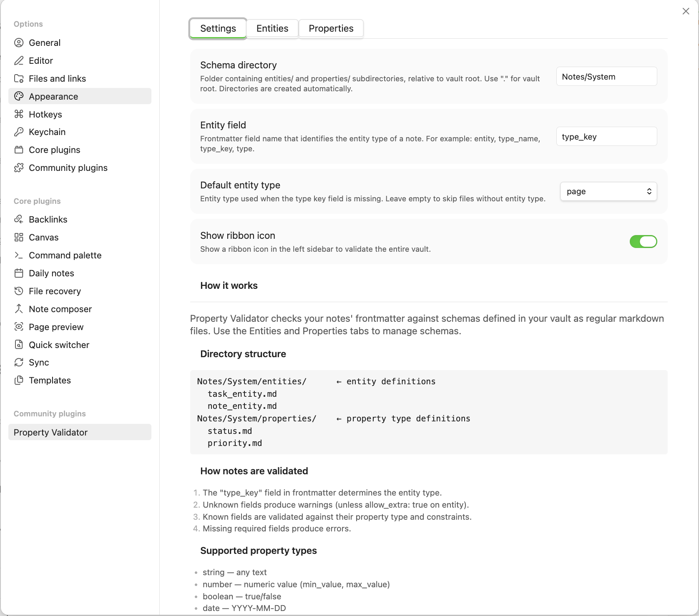Select the Note composer person icon
The image size is (699, 616).
click(x=19, y=309)
